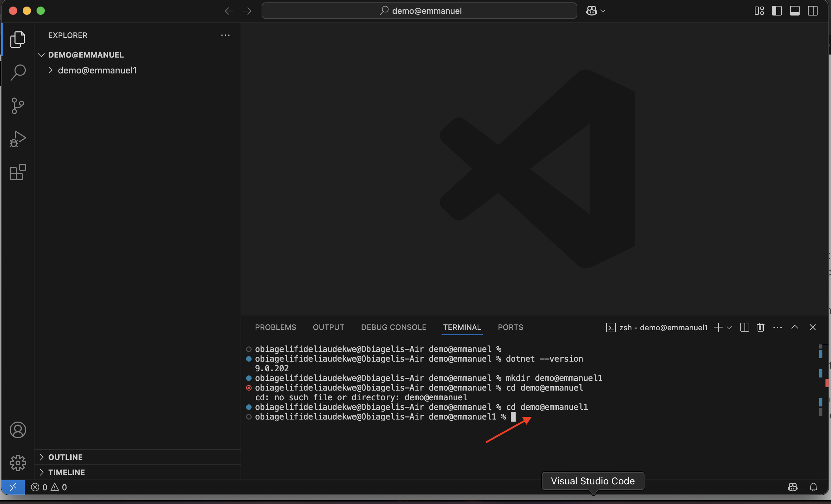The height and width of the screenshot is (504, 831).
Task: Open the Extensions view
Action: tap(18, 172)
